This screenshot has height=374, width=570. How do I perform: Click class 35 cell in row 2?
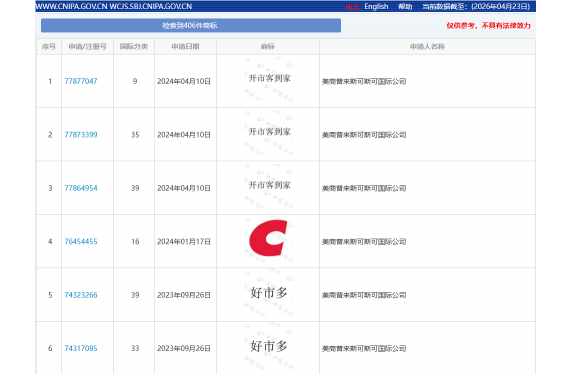[x=135, y=134]
